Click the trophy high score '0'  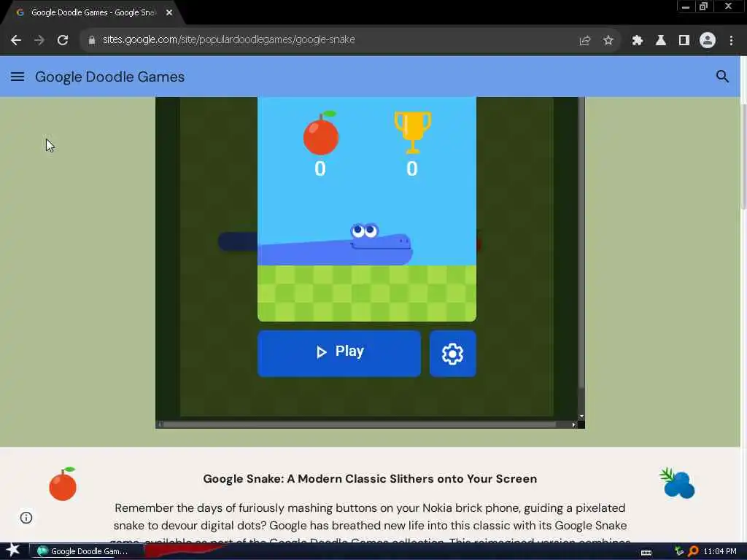(x=412, y=168)
